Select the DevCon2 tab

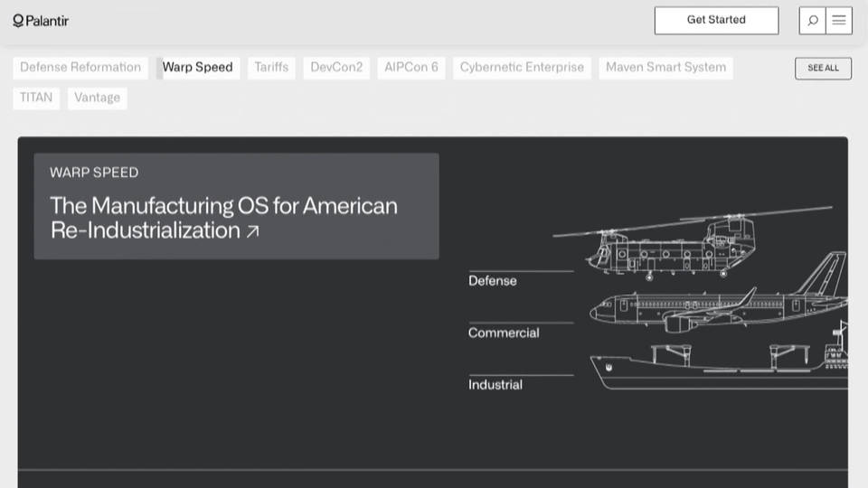pos(336,68)
